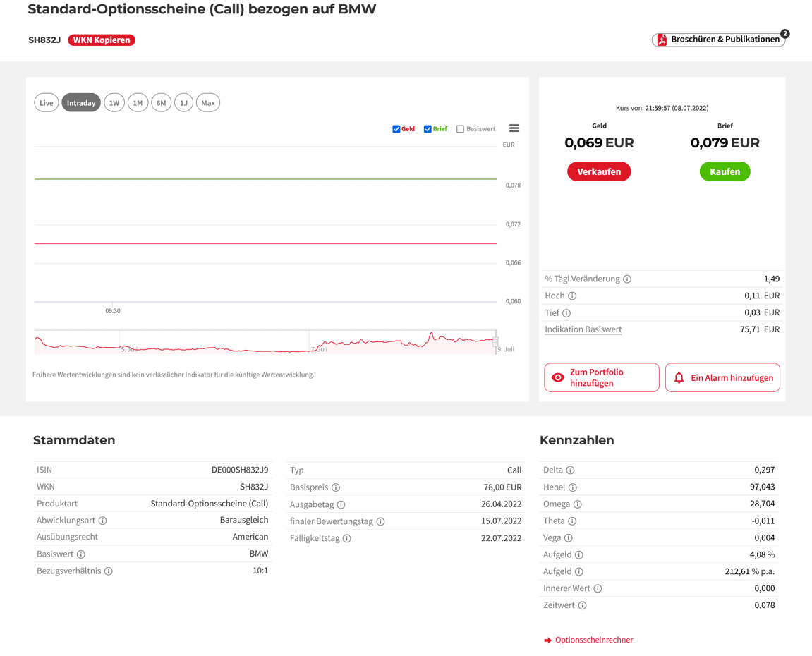Enable the Basiswert checkbox

(460, 129)
